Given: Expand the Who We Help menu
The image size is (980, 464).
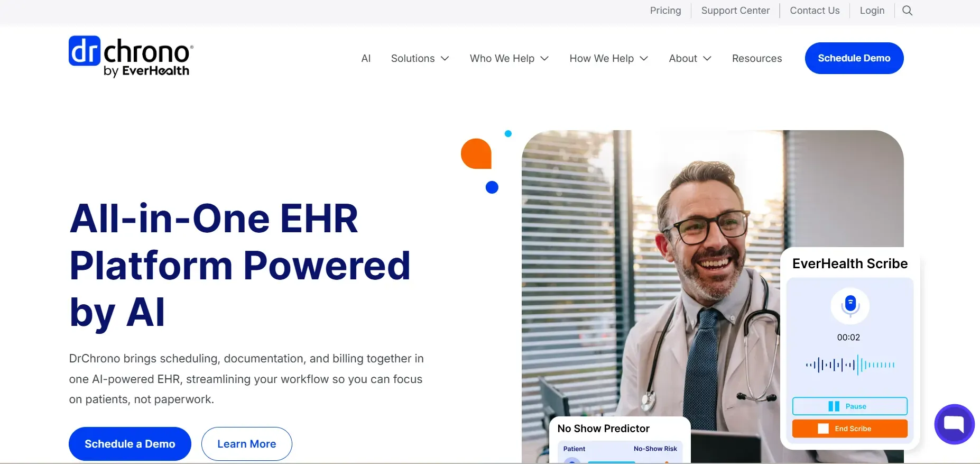Looking at the screenshot, I should [509, 58].
